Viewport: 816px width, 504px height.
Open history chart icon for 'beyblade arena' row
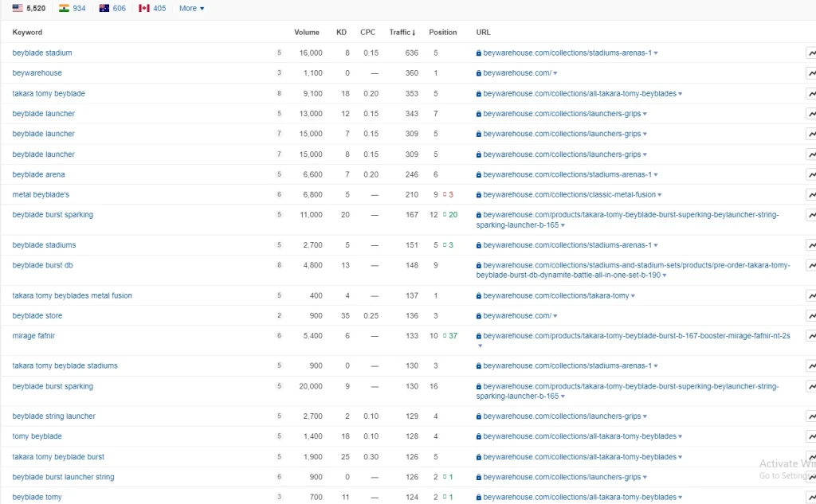point(810,174)
